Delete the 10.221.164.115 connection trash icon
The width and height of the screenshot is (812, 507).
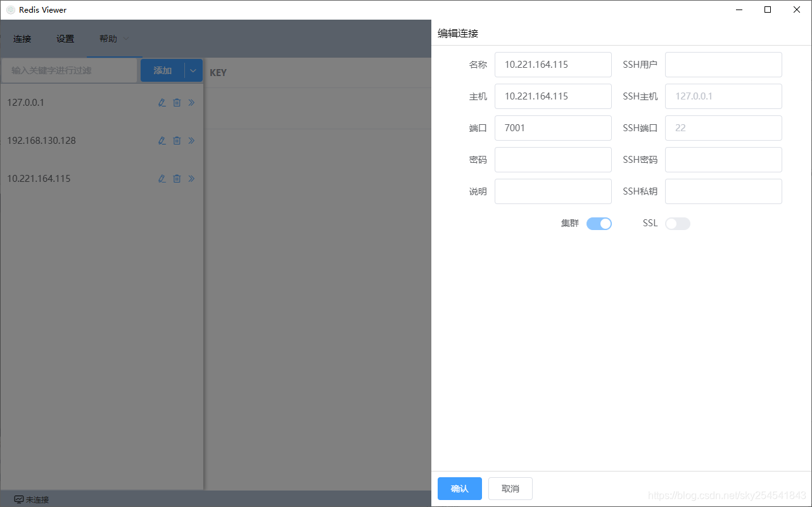coord(177,179)
